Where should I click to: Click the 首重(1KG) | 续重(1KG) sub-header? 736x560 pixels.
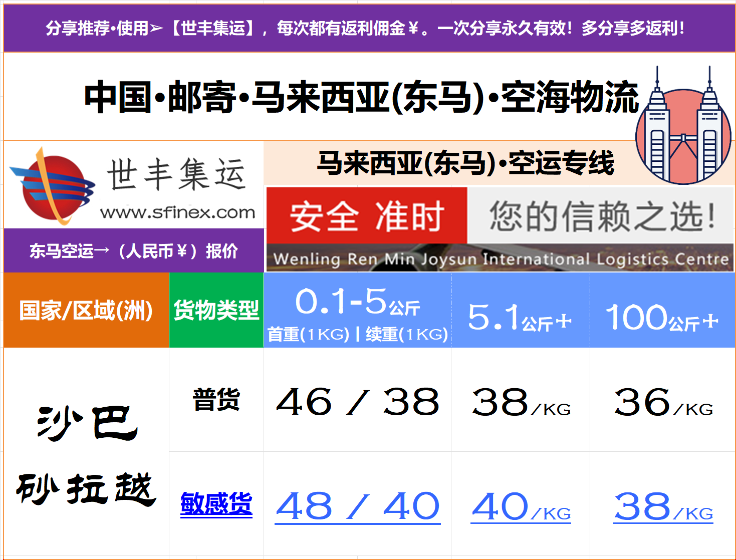pos(357,334)
